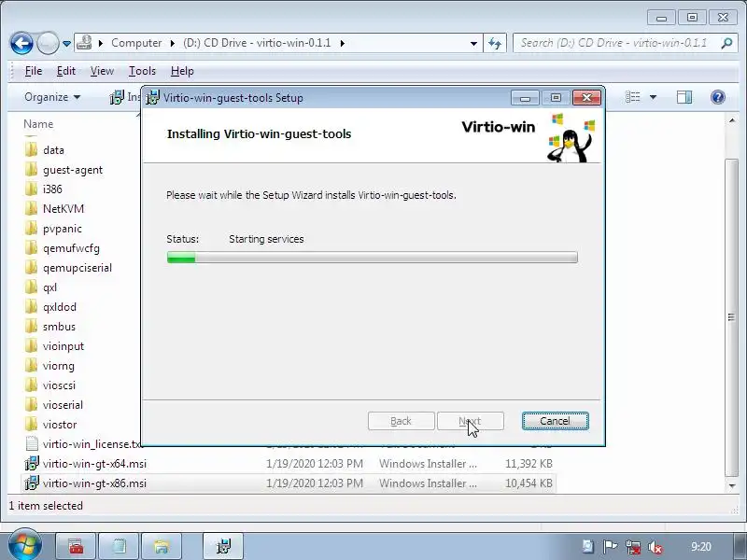Select the viostor folder
The image size is (747, 560).
(60, 425)
